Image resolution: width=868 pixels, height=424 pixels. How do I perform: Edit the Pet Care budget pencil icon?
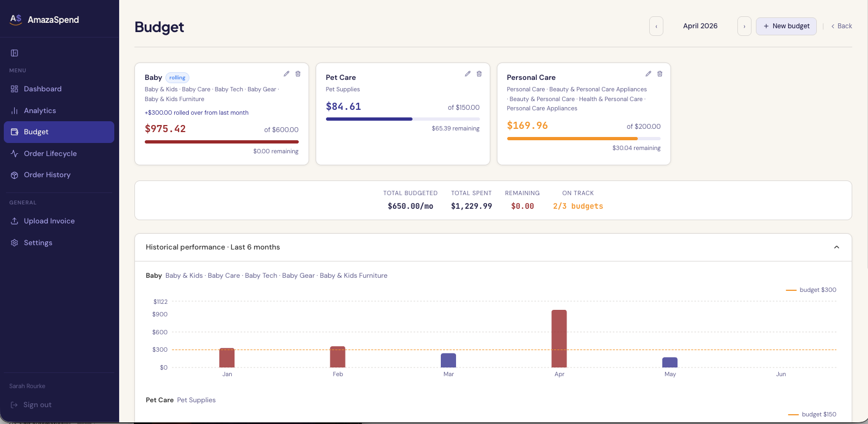[x=467, y=74]
